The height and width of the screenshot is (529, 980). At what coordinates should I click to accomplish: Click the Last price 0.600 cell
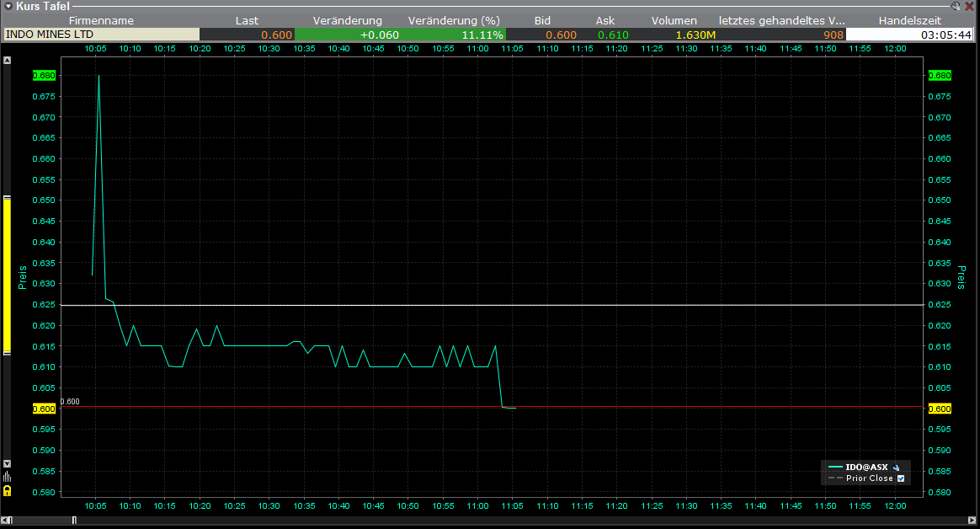(247, 35)
